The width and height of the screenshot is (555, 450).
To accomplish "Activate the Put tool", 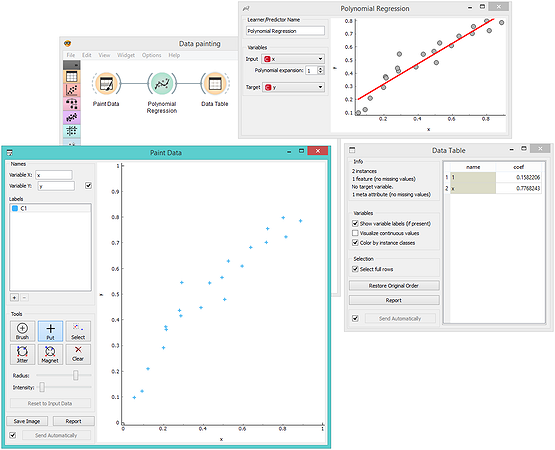I will coord(50,331).
